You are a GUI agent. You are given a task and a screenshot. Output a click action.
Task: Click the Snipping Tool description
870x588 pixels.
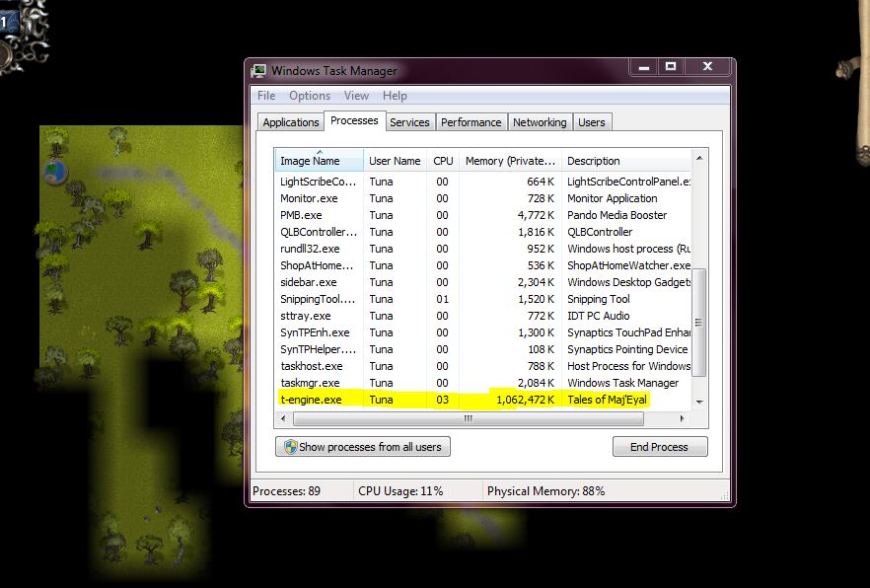[599, 298]
